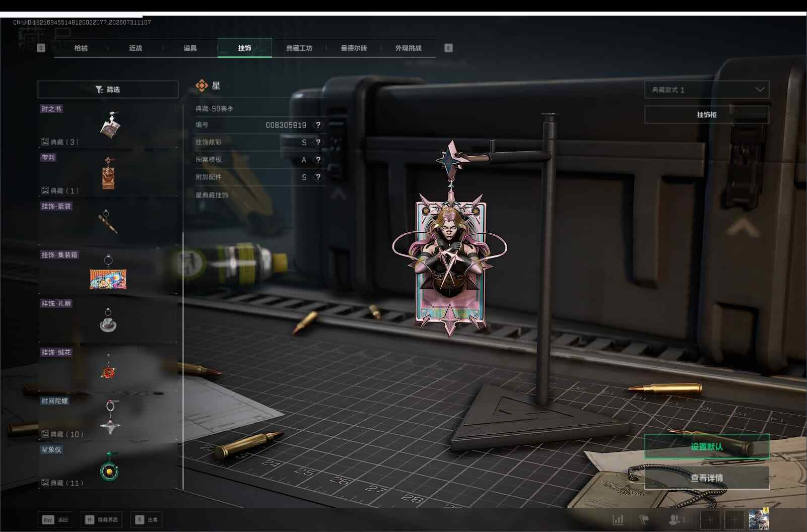Choose the 挂饰-集装箱 charm item
This screenshot has height=532, width=807.
109,272
